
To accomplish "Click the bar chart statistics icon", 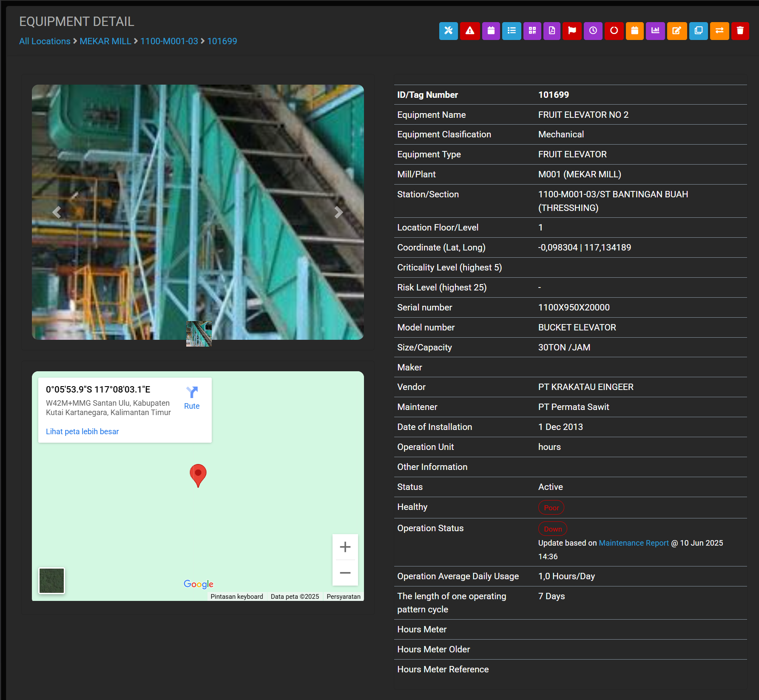I will point(655,31).
